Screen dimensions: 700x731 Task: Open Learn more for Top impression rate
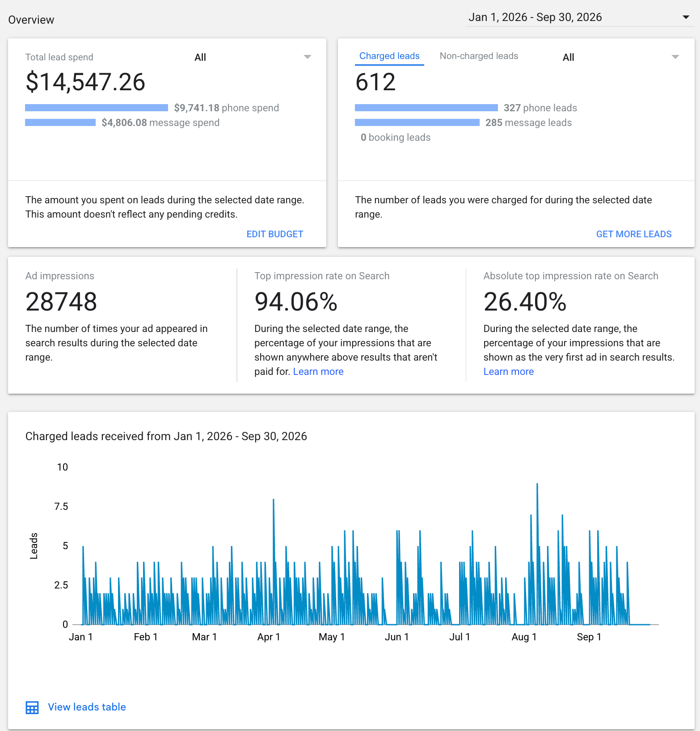click(x=318, y=372)
